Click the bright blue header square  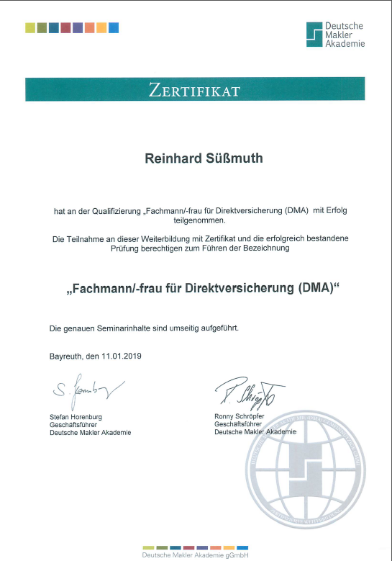click(114, 28)
